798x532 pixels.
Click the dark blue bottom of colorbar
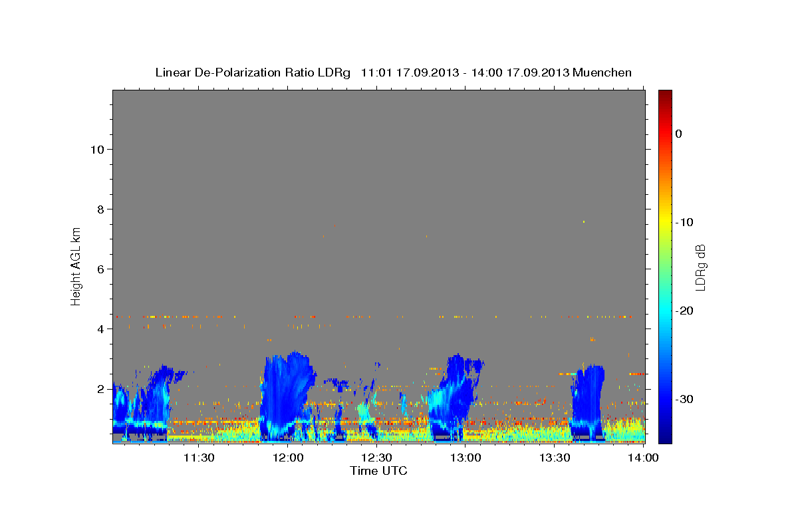click(x=665, y=436)
